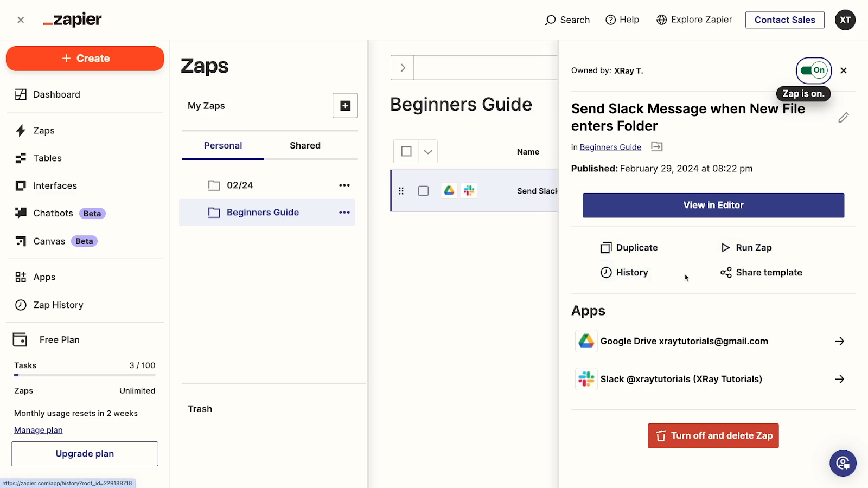Click the Zap search input field

pyautogui.click(x=486, y=68)
